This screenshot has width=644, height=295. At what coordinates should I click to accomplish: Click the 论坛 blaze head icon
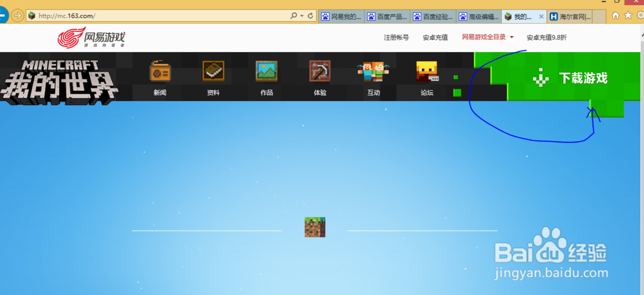[x=427, y=71]
